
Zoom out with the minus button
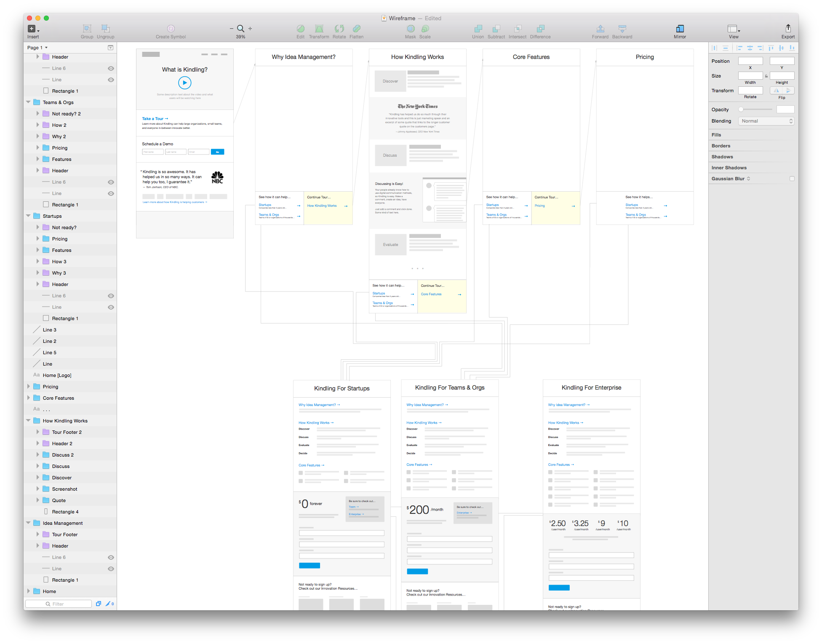[231, 29]
